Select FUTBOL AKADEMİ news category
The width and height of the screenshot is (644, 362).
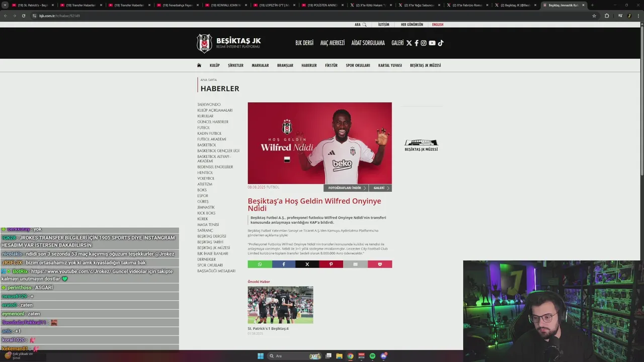[x=212, y=139]
